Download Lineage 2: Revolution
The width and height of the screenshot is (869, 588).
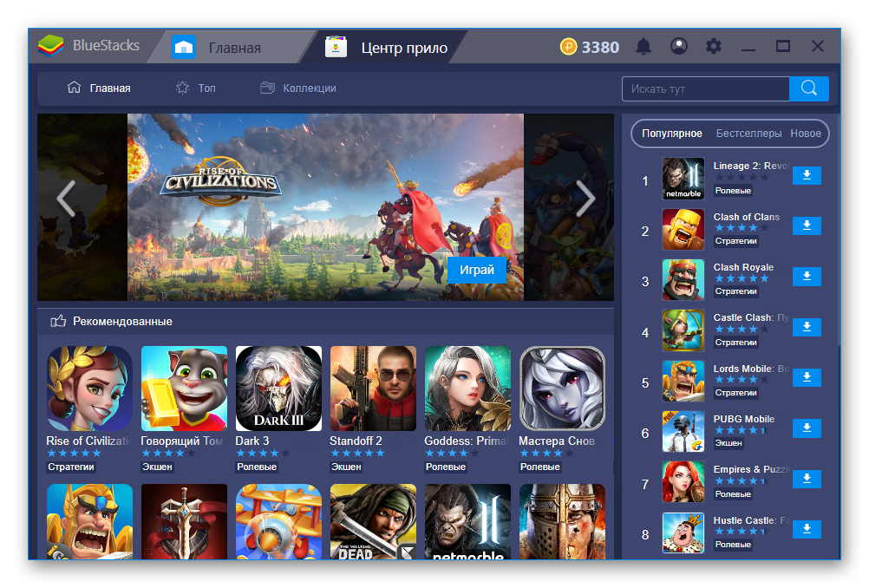click(x=807, y=175)
